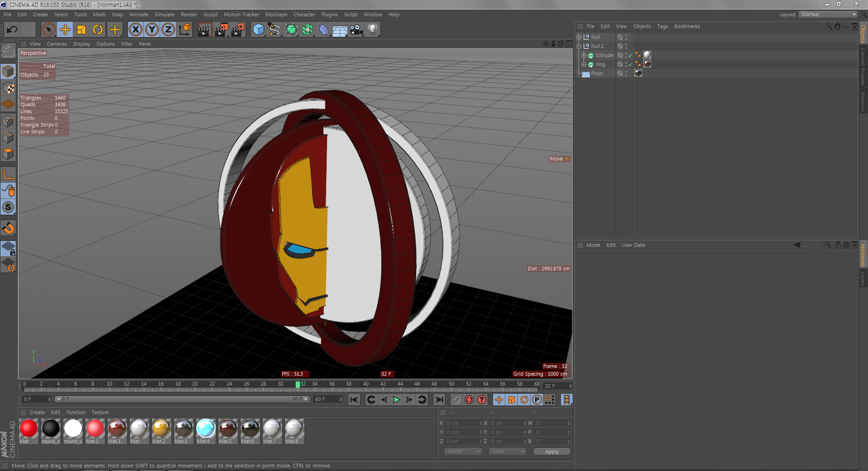
Task: Open the spline pen tool icon
Action: coord(275,30)
